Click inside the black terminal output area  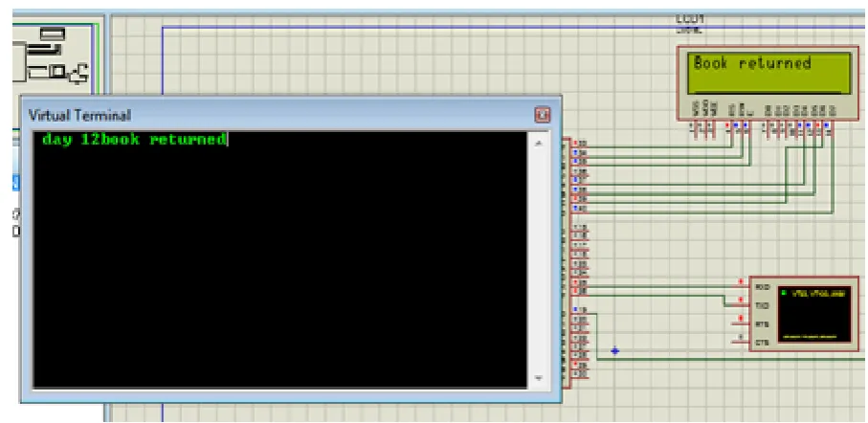click(x=279, y=259)
